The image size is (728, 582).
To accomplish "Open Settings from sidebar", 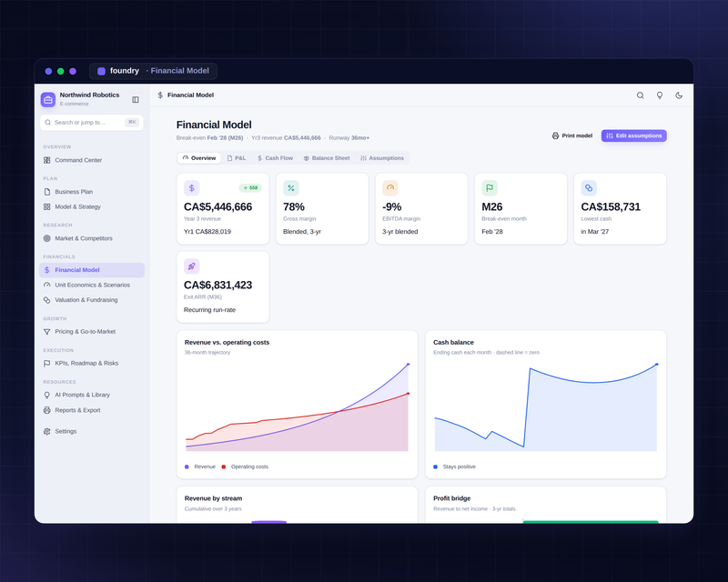I will pos(92,431).
